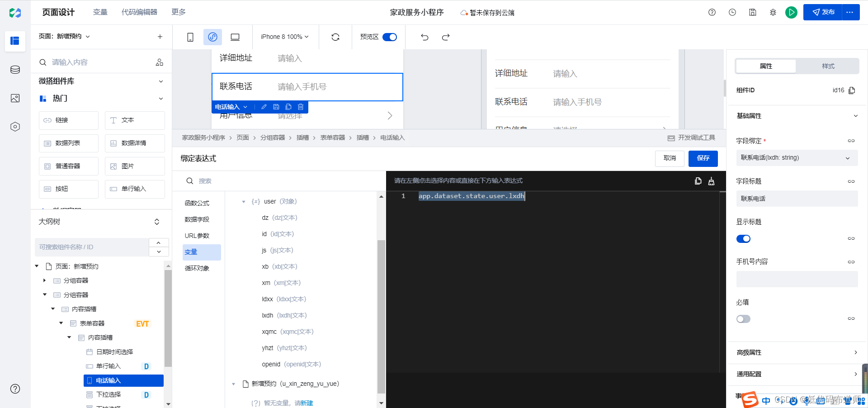The height and width of the screenshot is (408, 868).
Task: Run preview with green play button
Action: click(791, 13)
